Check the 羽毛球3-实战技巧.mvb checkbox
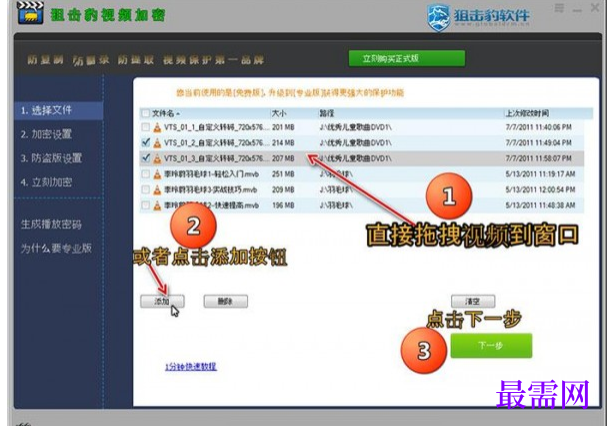Viewport: 608px width, 426px height. click(x=145, y=190)
